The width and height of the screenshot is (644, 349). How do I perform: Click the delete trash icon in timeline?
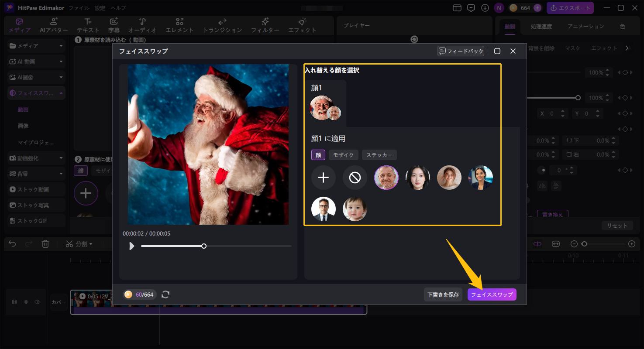(45, 244)
